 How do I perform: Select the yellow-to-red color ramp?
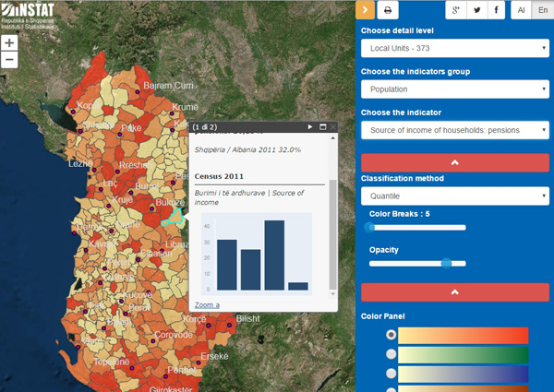pyautogui.click(x=391, y=335)
